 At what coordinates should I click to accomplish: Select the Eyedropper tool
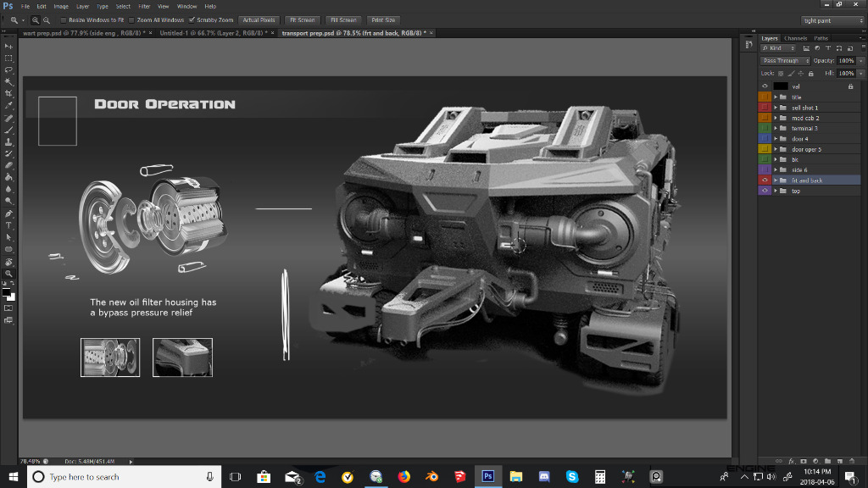8,106
